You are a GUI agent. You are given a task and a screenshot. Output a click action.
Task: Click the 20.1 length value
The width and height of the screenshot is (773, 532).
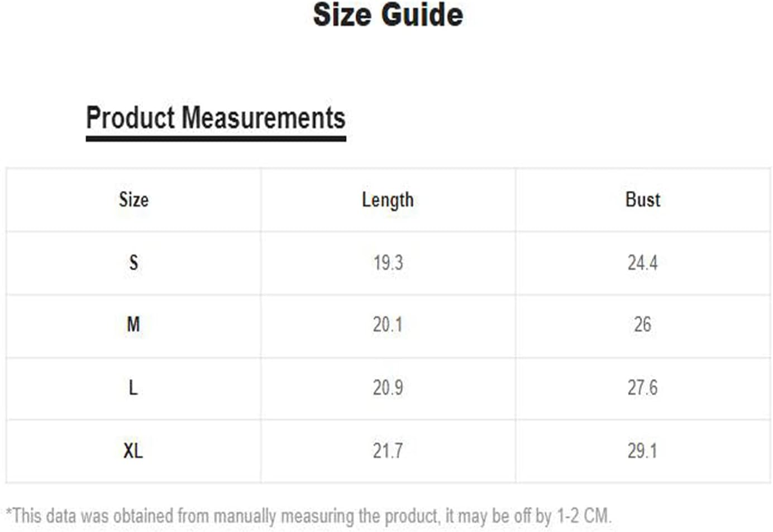pos(388,324)
